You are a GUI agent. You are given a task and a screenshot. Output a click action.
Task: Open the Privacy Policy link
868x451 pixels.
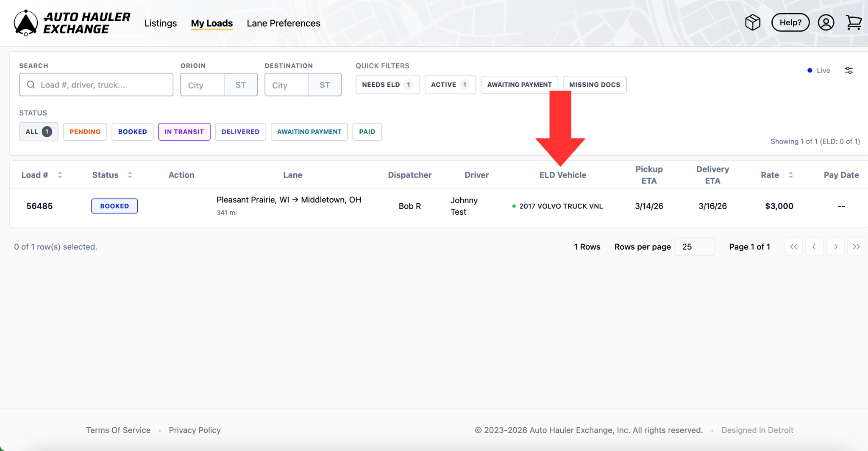coord(195,430)
